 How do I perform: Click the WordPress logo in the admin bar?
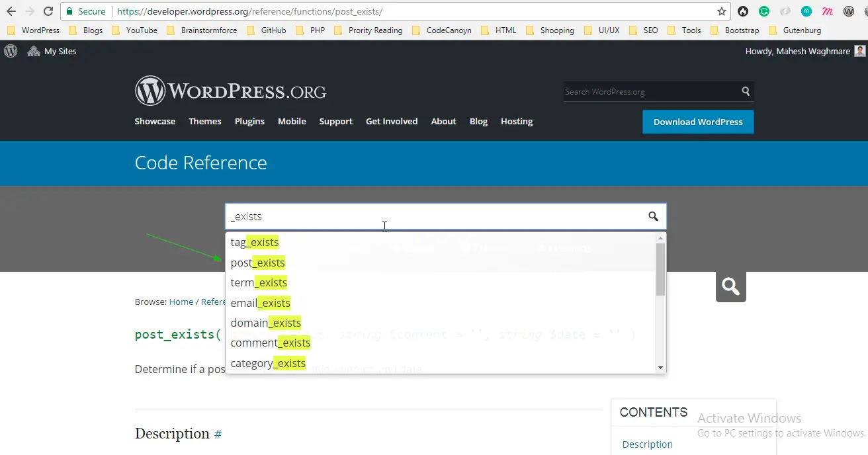coord(11,51)
